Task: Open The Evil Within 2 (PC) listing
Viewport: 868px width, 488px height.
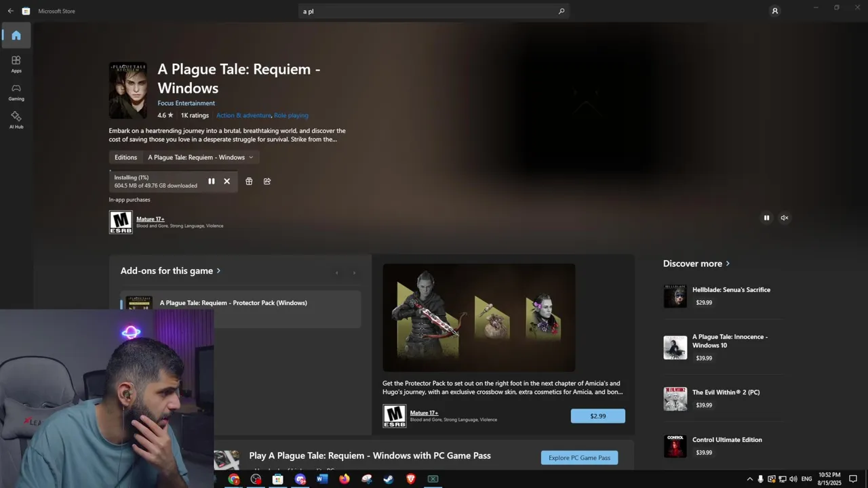Action: tap(723, 399)
